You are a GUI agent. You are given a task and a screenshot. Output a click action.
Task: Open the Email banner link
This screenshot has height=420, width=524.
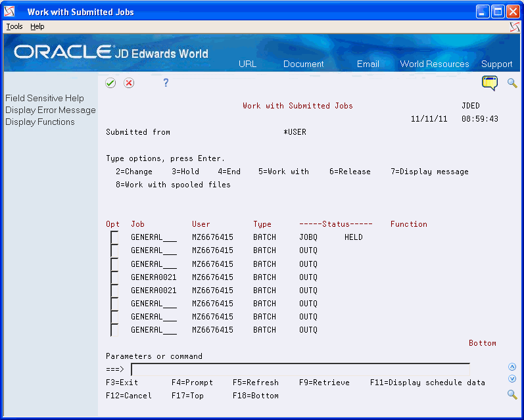click(368, 64)
